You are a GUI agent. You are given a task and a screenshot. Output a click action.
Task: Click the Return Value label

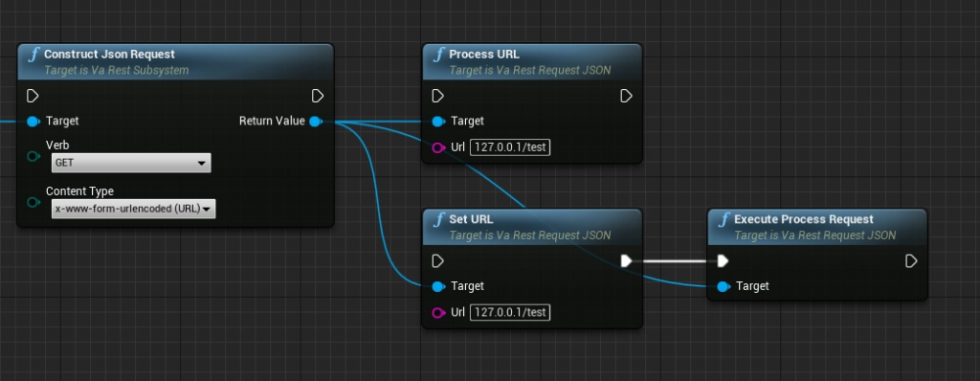pos(272,121)
